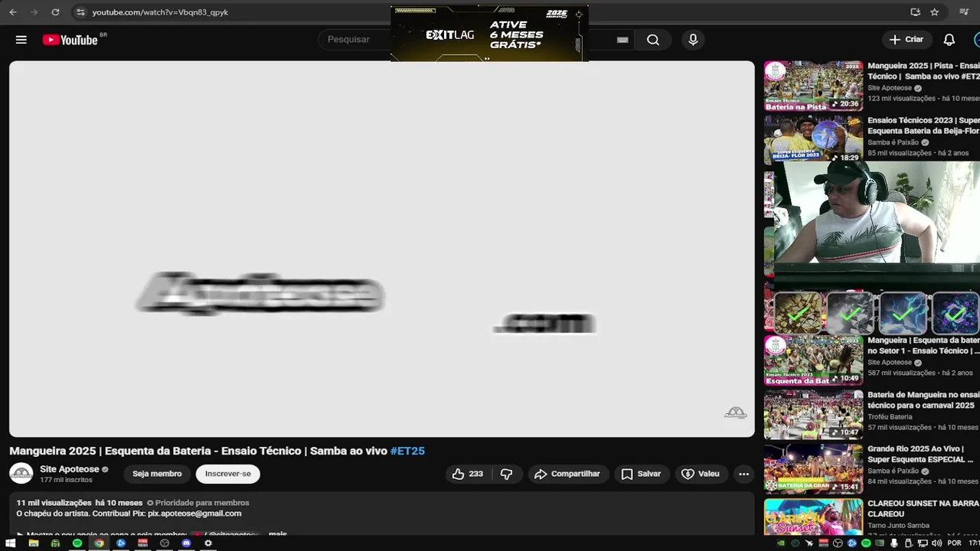Open the YouTube hamburger guide menu
The height and width of the screenshot is (551, 980).
click(21, 40)
